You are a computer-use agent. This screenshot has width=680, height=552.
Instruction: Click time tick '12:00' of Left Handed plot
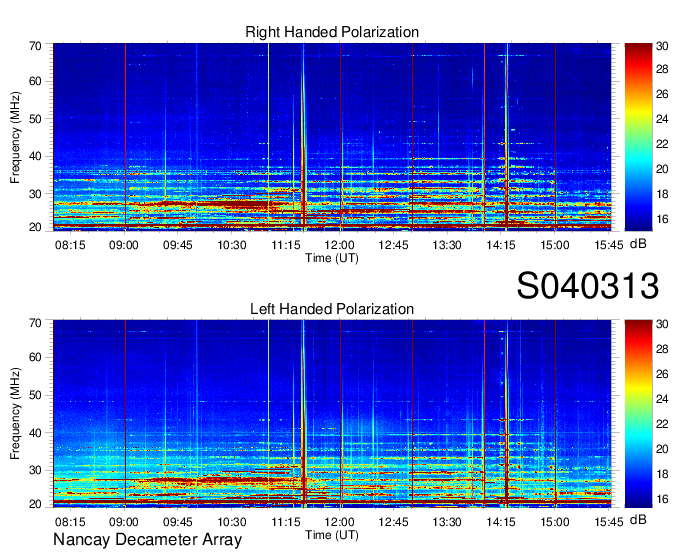point(339,522)
